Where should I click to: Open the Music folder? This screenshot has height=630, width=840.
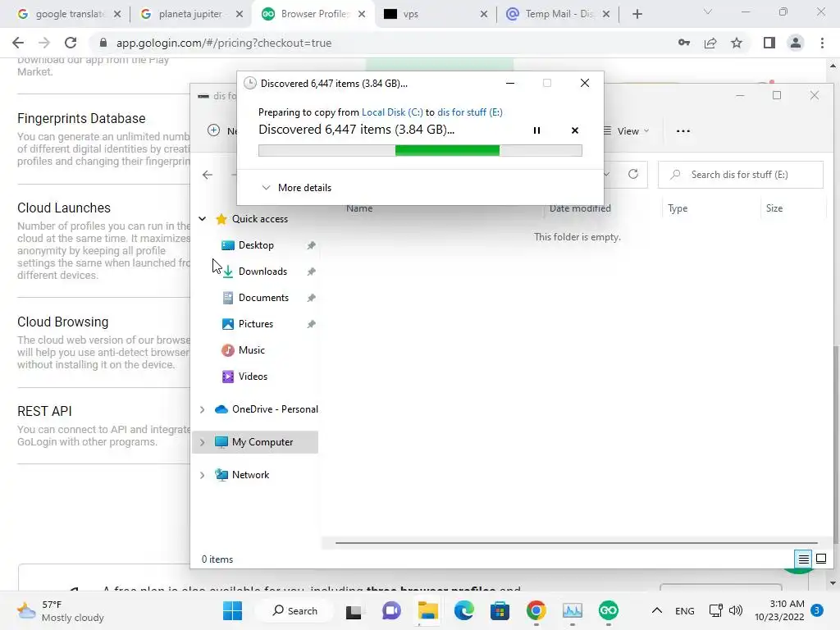coord(251,349)
